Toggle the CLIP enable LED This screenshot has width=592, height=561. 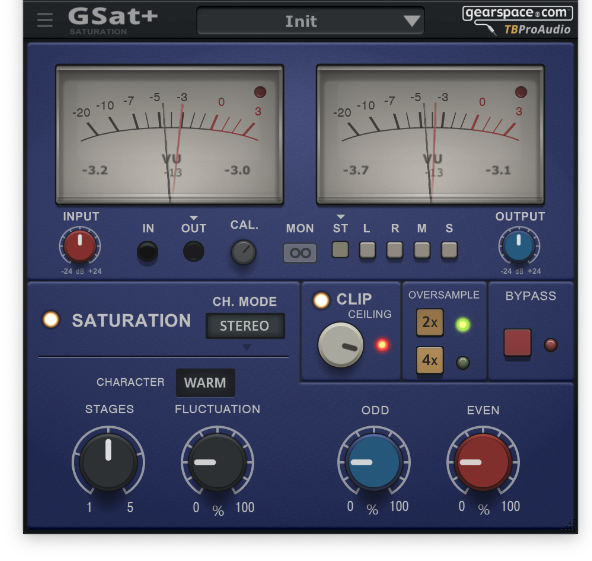pos(321,301)
